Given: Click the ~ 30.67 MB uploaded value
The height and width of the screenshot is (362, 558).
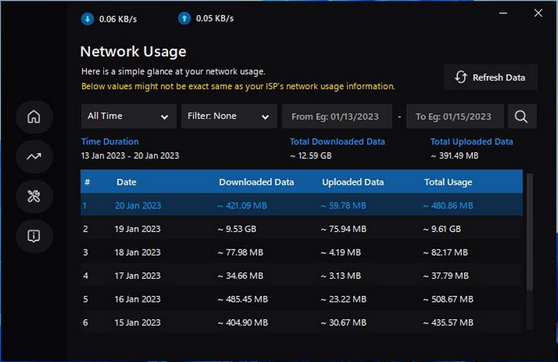Looking at the screenshot, I should [x=343, y=322].
